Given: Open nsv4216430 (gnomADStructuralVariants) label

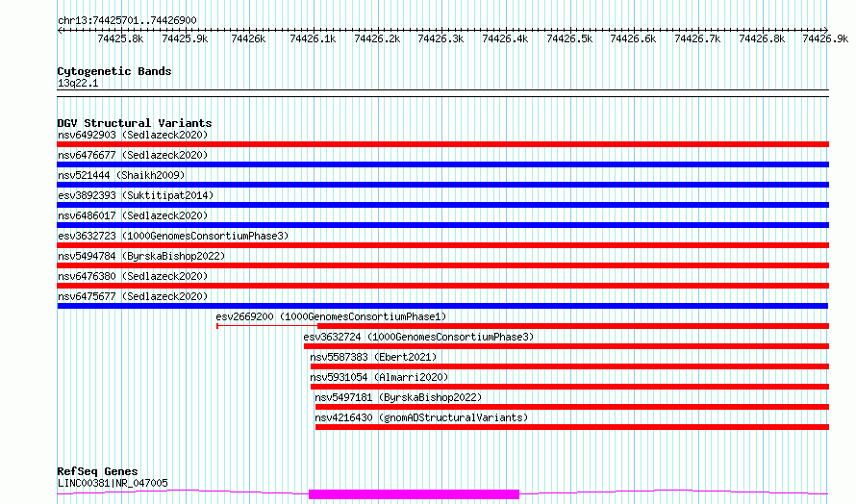Looking at the screenshot, I should pyautogui.click(x=421, y=417).
